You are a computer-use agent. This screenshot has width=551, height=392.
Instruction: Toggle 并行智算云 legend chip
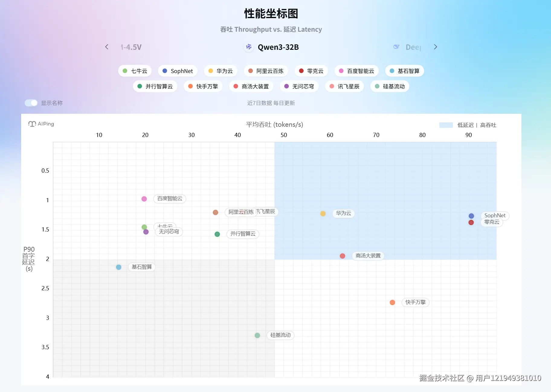click(155, 86)
